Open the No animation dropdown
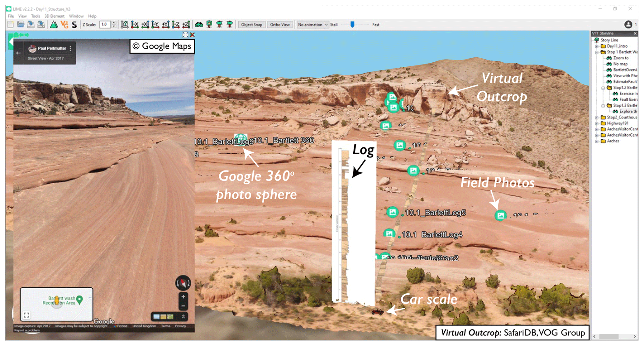Viewport: 644px width, 346px height. (312, 25)
